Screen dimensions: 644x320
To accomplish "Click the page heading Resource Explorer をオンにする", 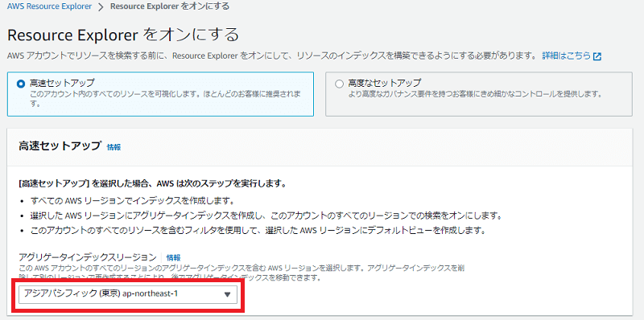I will 123,35.
